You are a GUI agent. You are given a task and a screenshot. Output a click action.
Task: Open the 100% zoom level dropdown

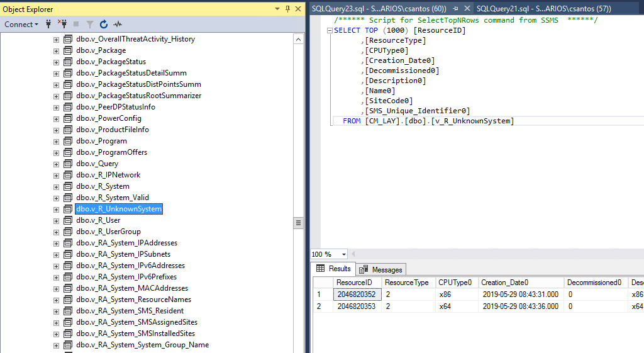point(343,254)
